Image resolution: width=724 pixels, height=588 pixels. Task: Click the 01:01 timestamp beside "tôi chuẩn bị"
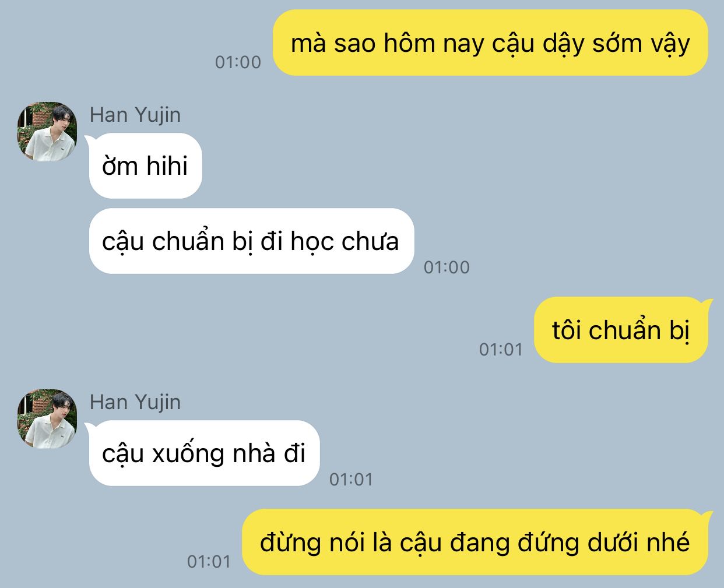[501, 349]
